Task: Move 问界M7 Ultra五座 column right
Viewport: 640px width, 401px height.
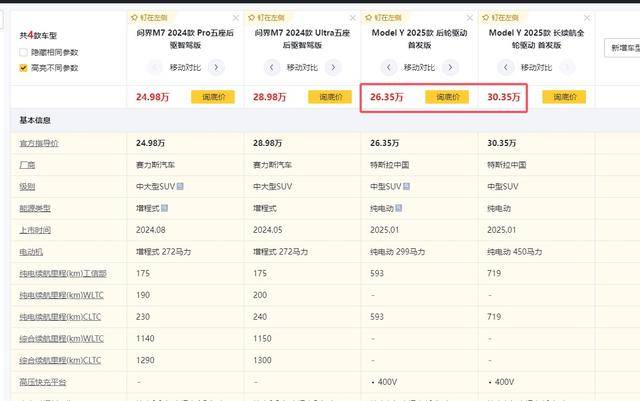Action: tap(333, 67)
